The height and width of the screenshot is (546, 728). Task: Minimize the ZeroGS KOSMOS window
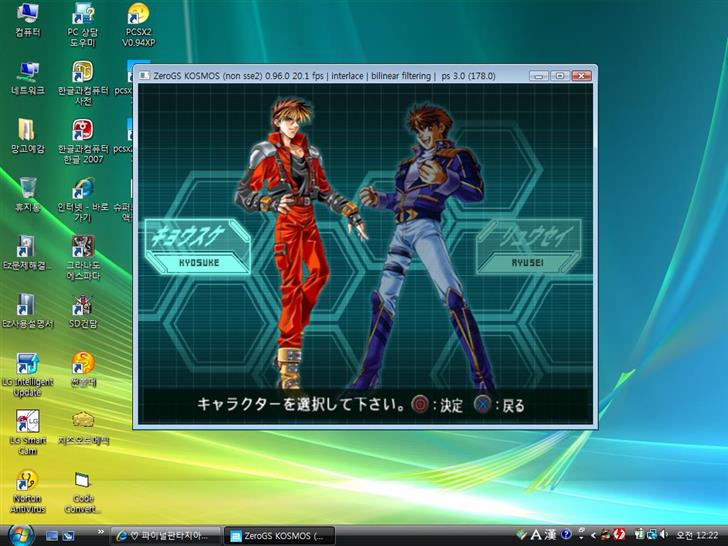[x=539, y=76]
